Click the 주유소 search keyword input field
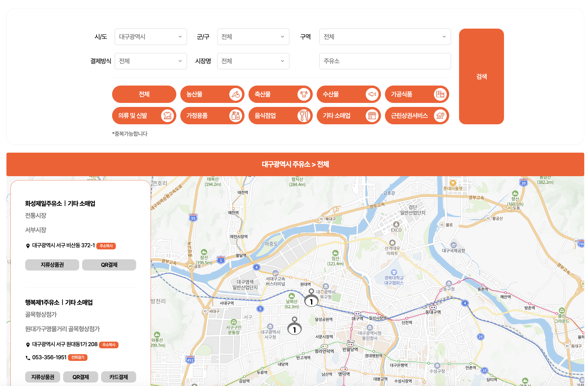The height and width of the screenshot is (386, 588). pos(385,61)
